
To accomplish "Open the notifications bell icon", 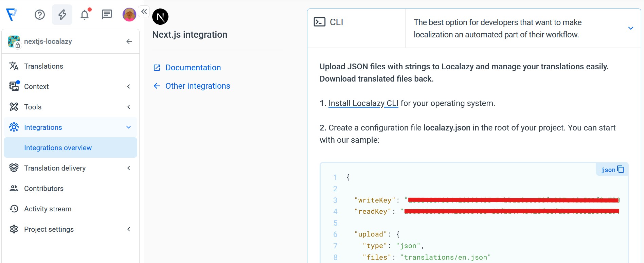I will coord(85,15).
